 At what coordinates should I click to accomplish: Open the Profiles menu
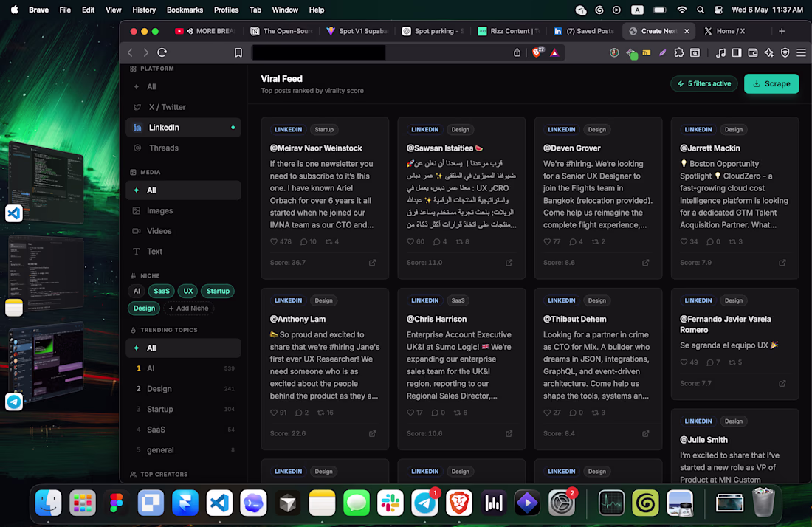tap(226, 10)
